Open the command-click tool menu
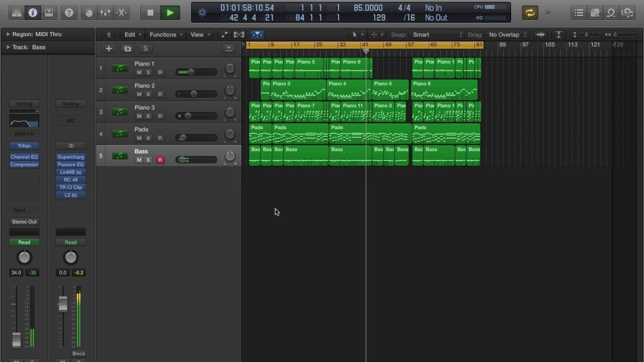This screenshot has height=362, width=644. [x=376, y=35]
